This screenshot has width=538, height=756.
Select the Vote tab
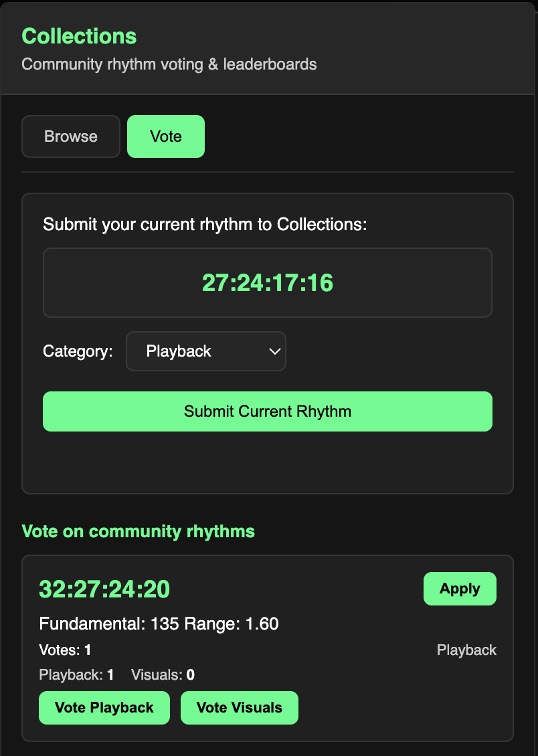pyautogui.click(x=165, y=136)
